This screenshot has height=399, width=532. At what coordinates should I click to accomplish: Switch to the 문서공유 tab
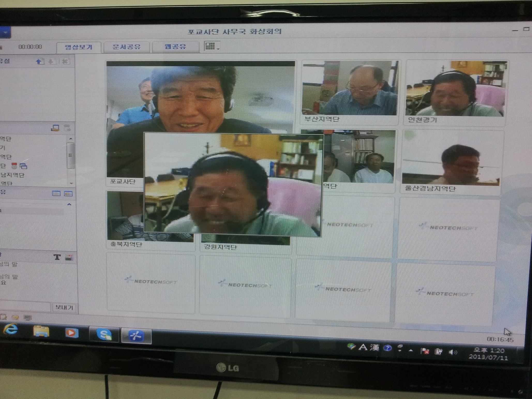pos(127,47)
